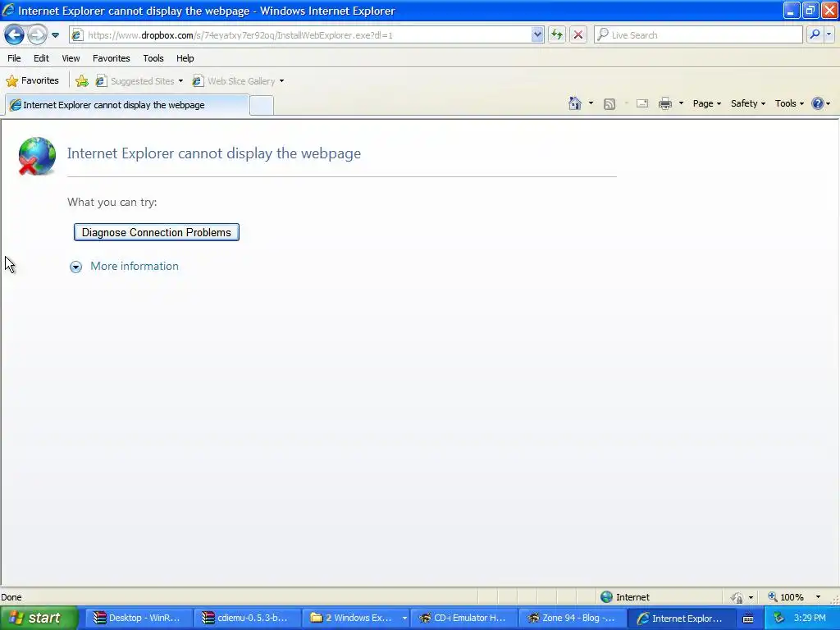This screenshot has width=840, height=630.
Task: Click the blue Help question mark icon
Action: [x=818, y=104]
